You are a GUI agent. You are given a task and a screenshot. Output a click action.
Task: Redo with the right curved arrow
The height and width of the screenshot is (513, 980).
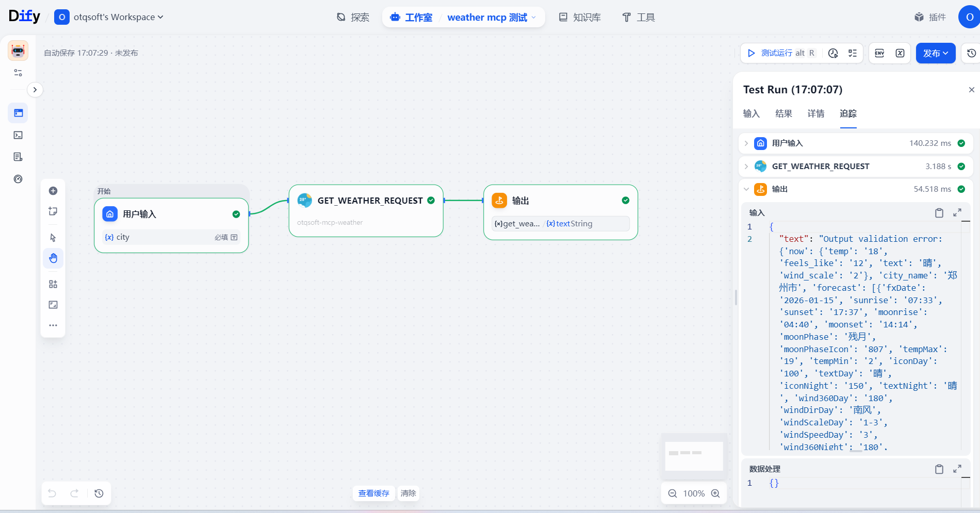tap(74, 493)
